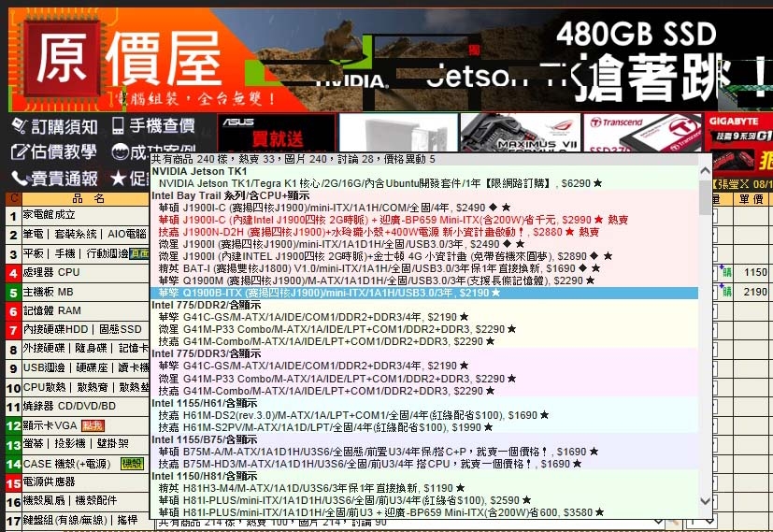Click scroll up arrow in dropdown list
773x532 pixels.
click(x=705, y=171)
